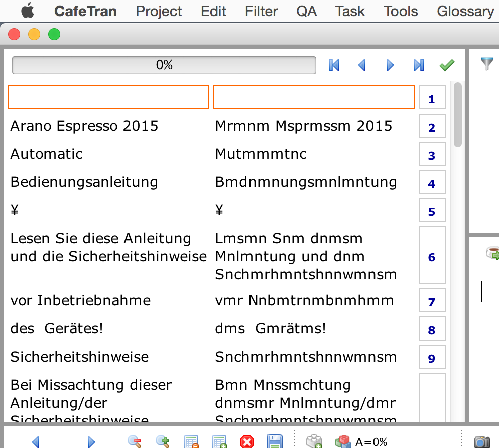Image resolution: width=499 pixels, height=448 pixels.
Task: Go to previous segment with top arrow
Action: (362, 65)
